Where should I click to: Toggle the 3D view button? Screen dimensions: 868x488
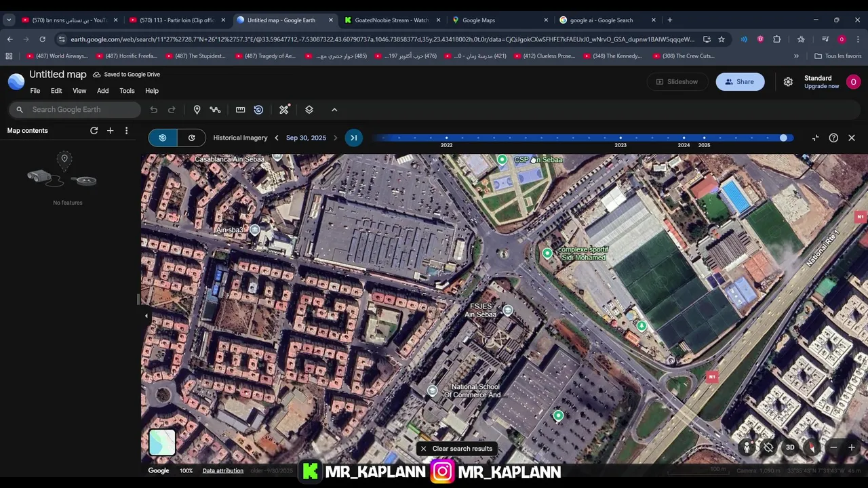point(790,447)
